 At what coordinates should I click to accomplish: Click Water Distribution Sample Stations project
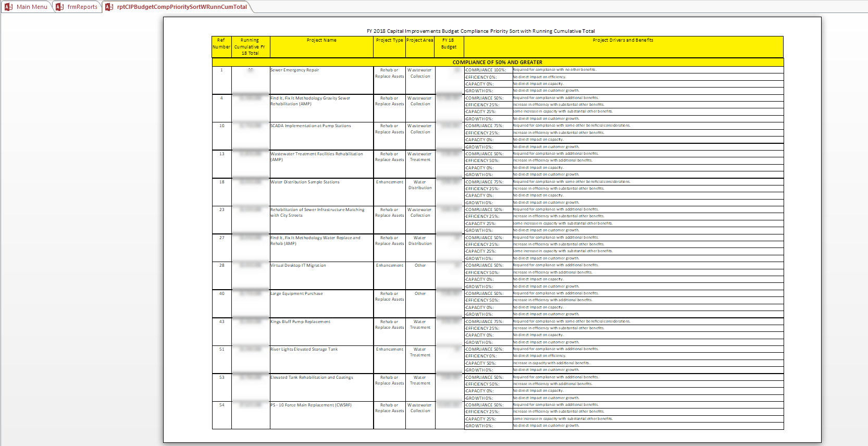(305, 182)
